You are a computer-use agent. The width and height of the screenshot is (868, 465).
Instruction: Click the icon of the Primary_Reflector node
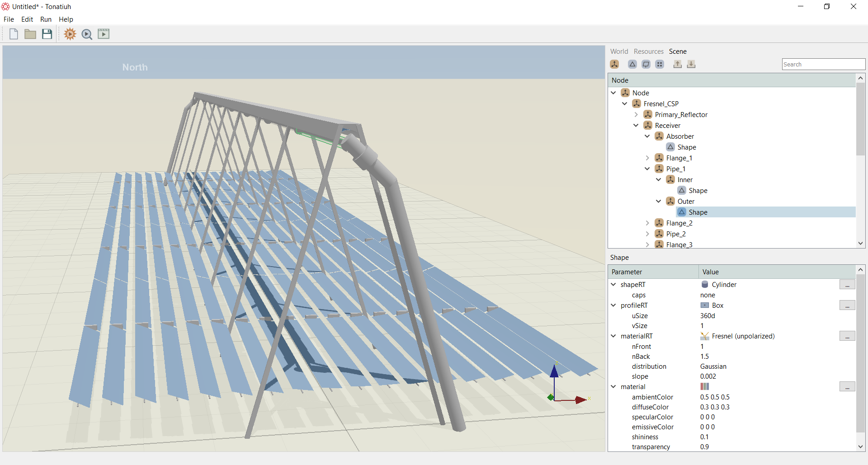tap(648, 114)
